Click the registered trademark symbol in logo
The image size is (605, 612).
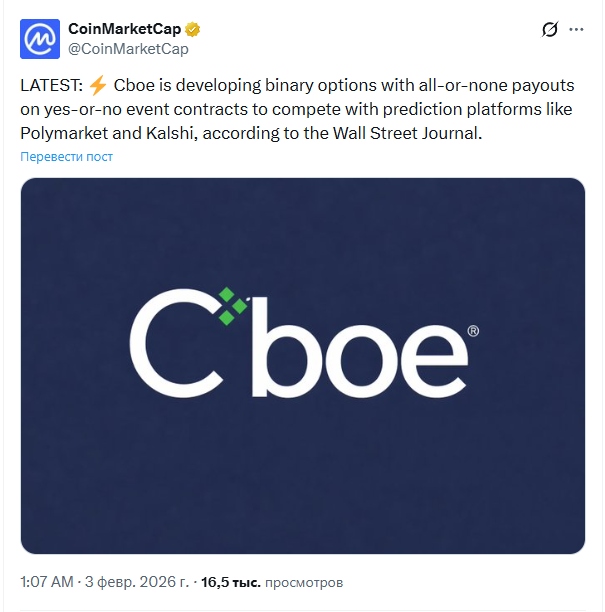[x=472, y=330]
